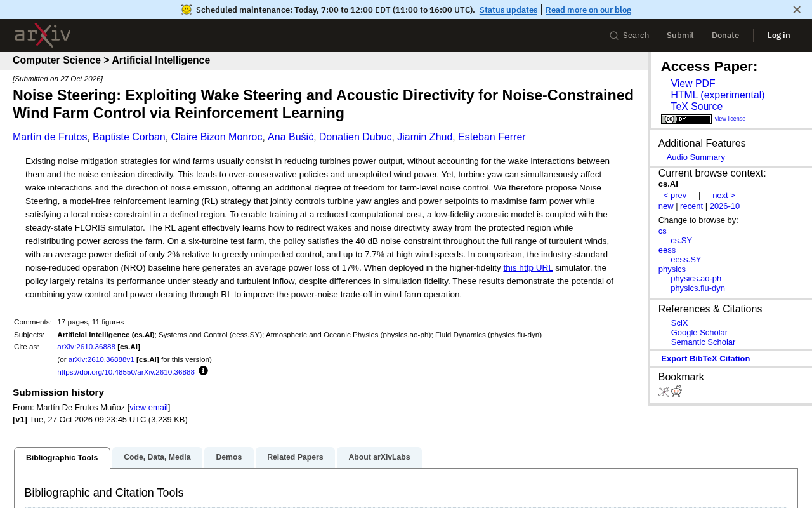Open the DOI link for arXiv.2610.36888
Image resolution: width=812 pixels, height=508 pixels.
pyautogui.click(x=126, y=372)
